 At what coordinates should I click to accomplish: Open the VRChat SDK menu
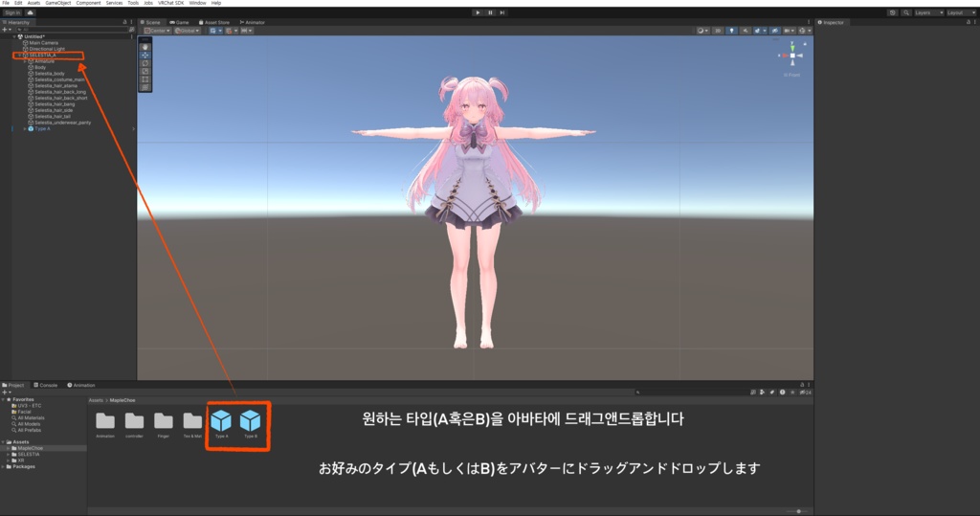(170, 3)
